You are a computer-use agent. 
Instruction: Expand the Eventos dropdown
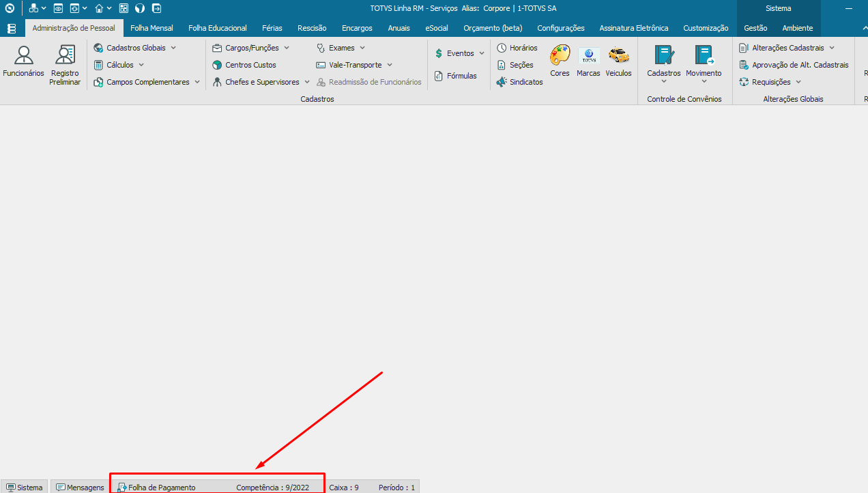[482, 53]
